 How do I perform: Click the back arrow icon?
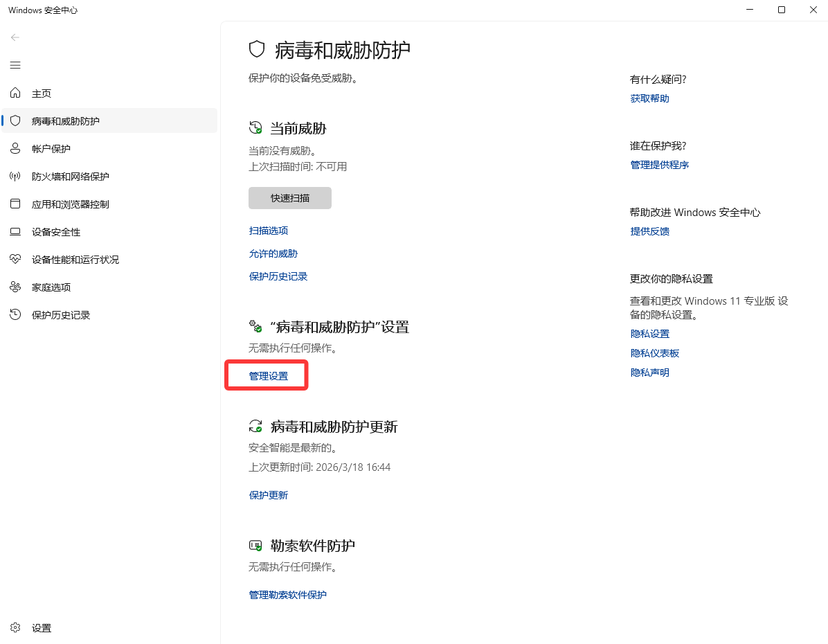pos(15,37)
